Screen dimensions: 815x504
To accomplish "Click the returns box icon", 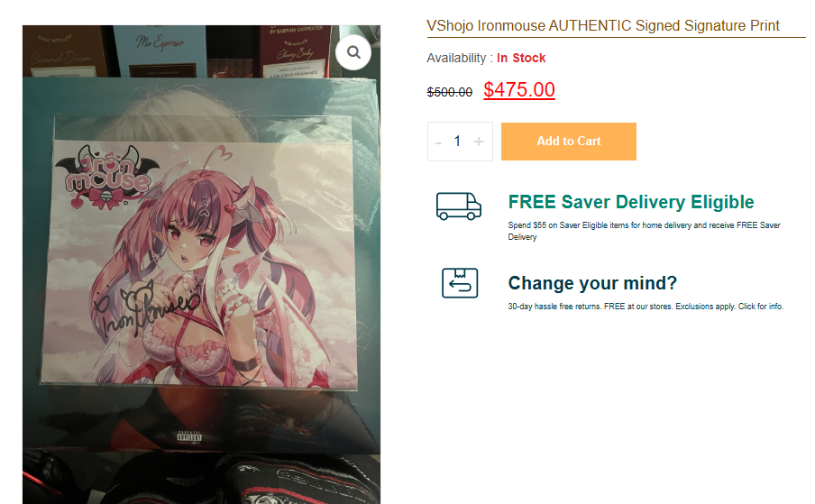I will (x=460, y=283).
